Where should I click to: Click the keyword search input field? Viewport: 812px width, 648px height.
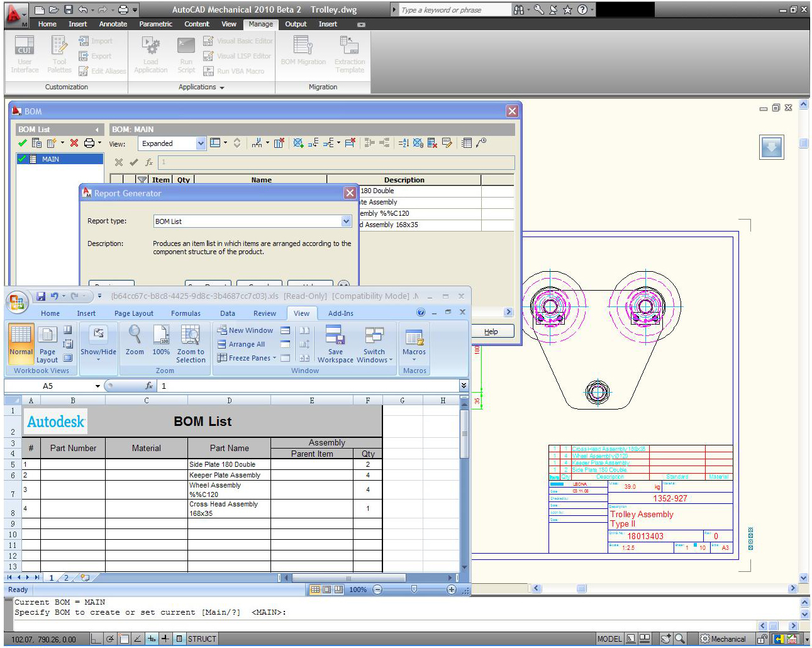point(454,9)
